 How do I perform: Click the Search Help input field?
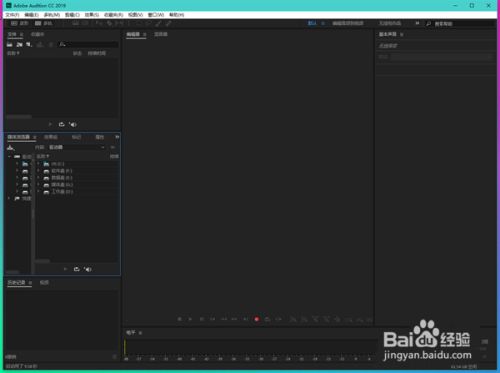coord(463,24)
